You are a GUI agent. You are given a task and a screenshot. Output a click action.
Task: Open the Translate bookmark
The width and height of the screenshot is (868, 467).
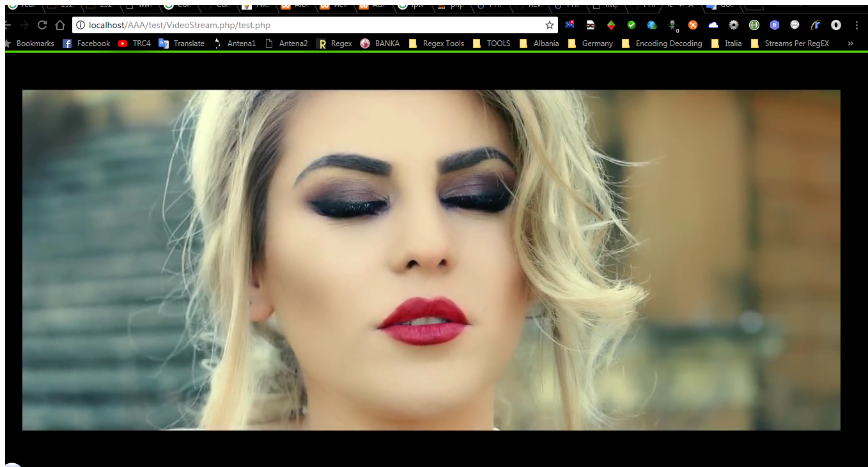pyautogui.click(x=182, y=44)
